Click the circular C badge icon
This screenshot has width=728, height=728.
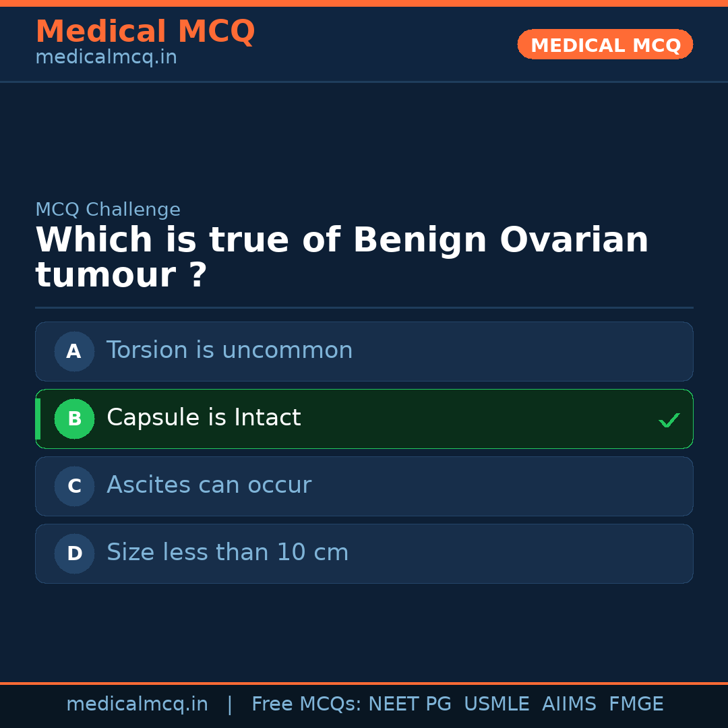click(x=74, y=486)
